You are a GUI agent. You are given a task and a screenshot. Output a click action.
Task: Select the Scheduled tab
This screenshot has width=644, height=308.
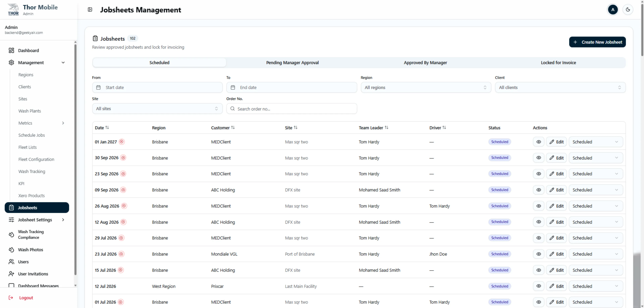(159, 63)
